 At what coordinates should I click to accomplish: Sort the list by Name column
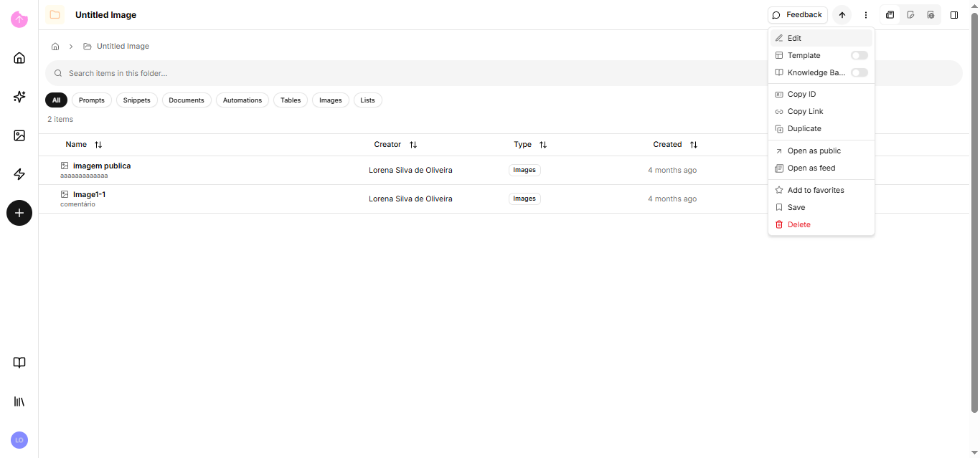[98, 145]
